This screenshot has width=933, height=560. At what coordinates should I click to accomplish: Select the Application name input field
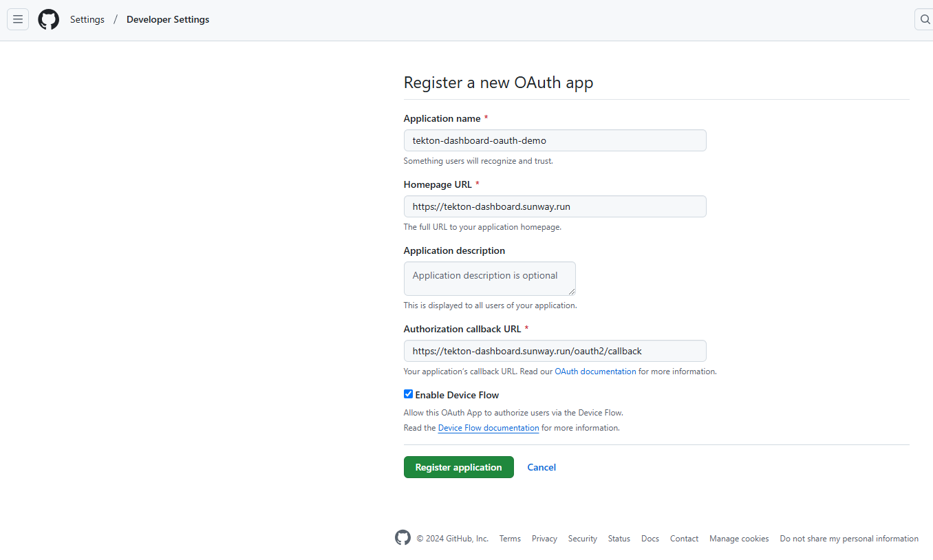(x=555, y=140)
